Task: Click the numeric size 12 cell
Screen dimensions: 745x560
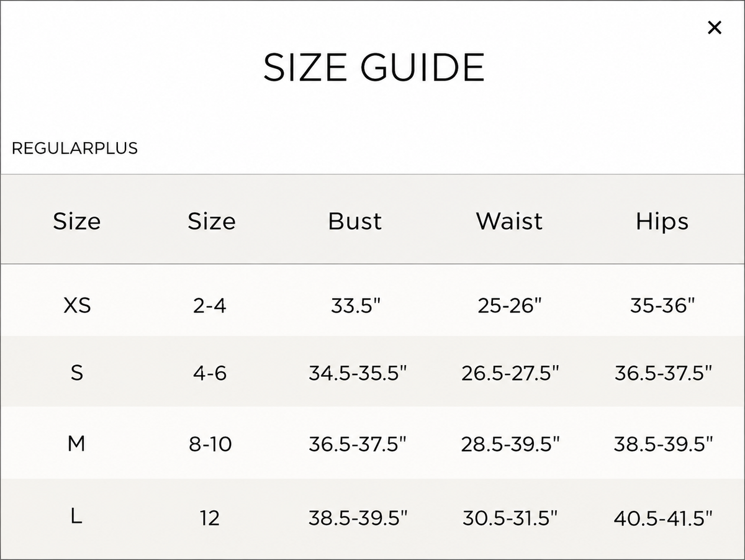Action: click(210, 518)
